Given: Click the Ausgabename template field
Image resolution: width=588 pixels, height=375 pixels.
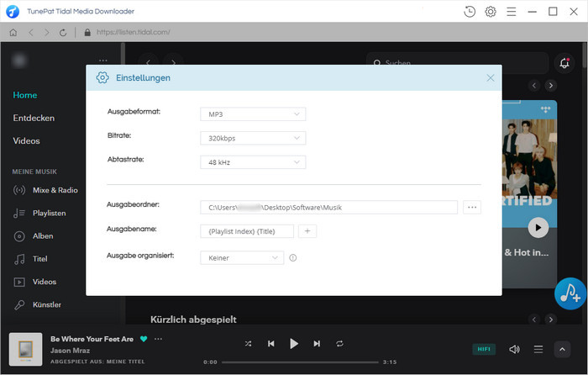Looking at the screenshot, I should [247, 231].
